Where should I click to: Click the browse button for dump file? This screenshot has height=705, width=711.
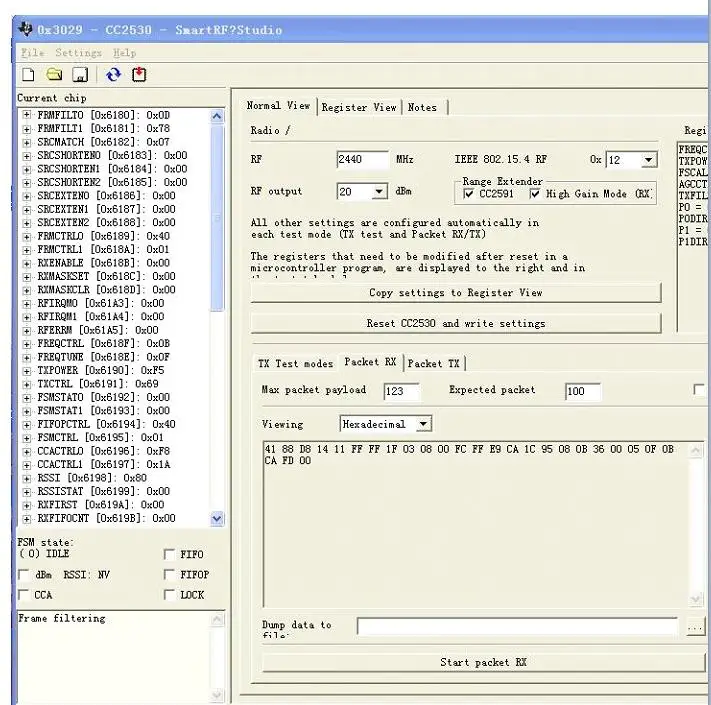[695, 627]
